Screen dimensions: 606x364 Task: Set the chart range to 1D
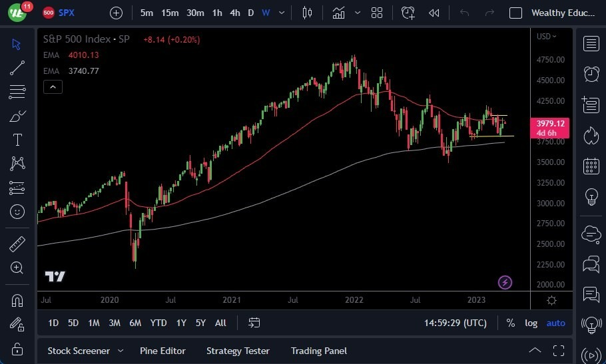(53, 323)
